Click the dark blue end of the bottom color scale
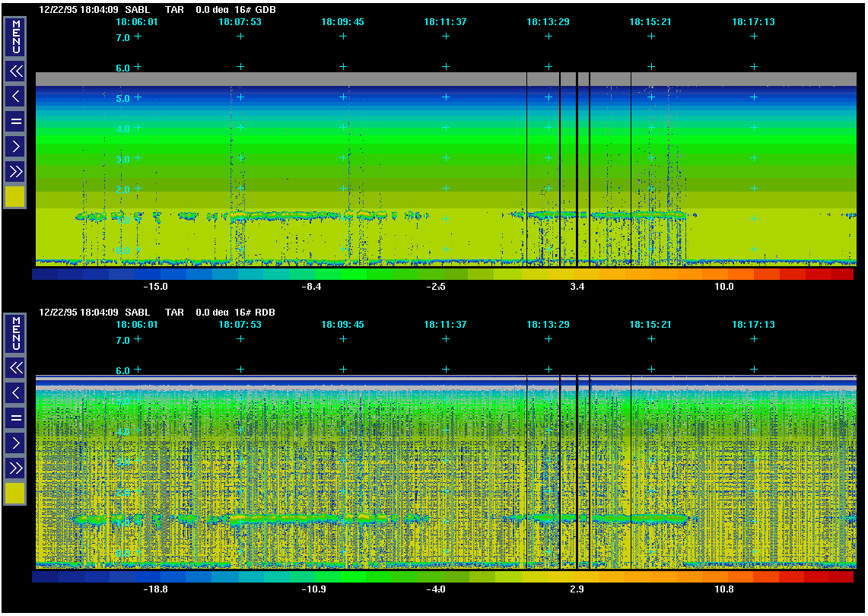Viewport: 868px width, 616px height. tap(45, 577)
